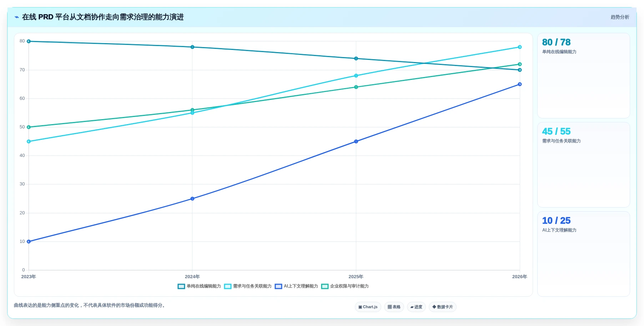Click the 2024年 point at value 25
644x326 pixels.
192,199
